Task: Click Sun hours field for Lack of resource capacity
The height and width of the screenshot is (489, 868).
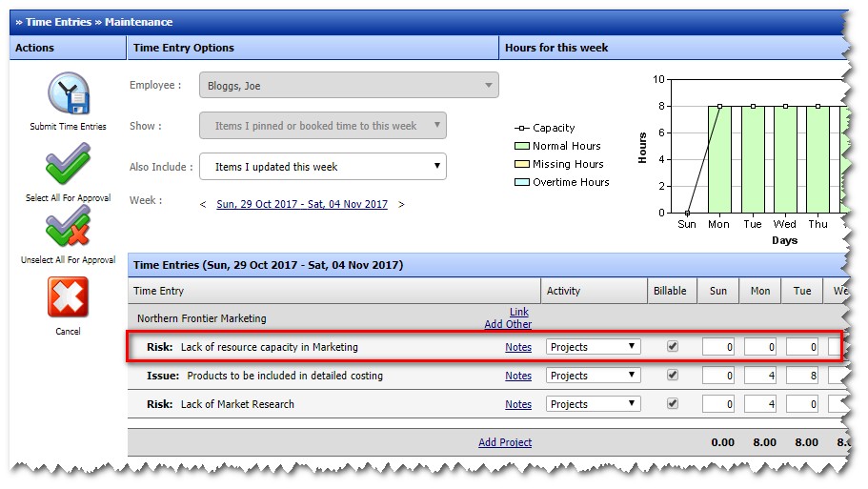Action: pyautogui.click(x=718, y=347)
